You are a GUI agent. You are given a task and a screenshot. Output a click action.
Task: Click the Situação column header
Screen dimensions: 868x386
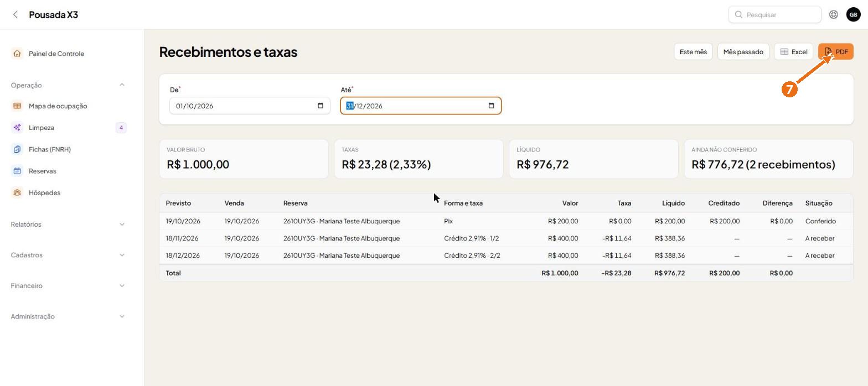(x=819, y=203)
